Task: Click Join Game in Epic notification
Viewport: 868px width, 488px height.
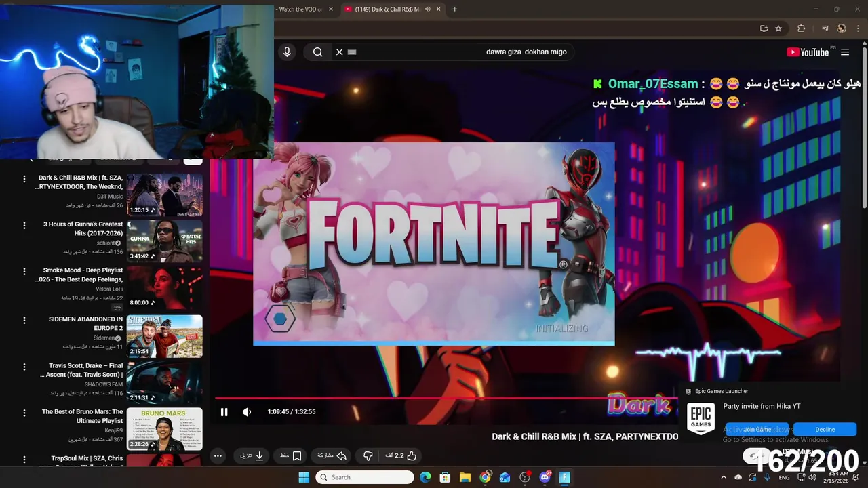Action: [757, 430]
